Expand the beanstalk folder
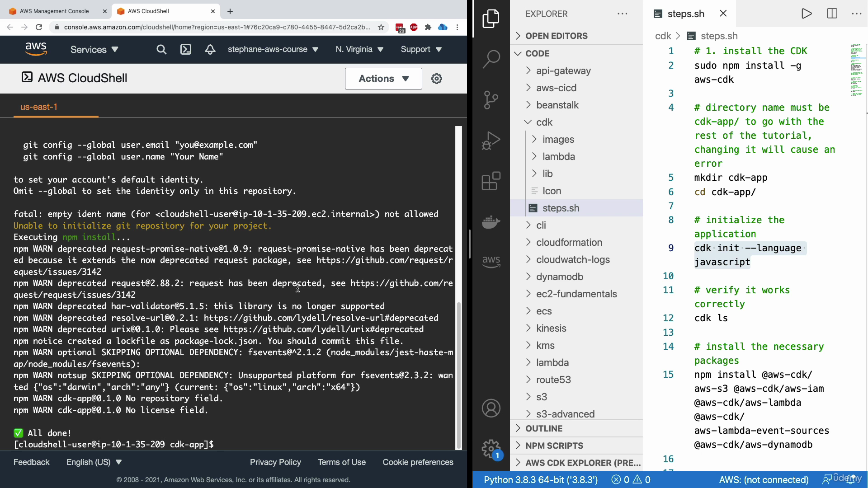The image size is (868, 488). [576, 105]
